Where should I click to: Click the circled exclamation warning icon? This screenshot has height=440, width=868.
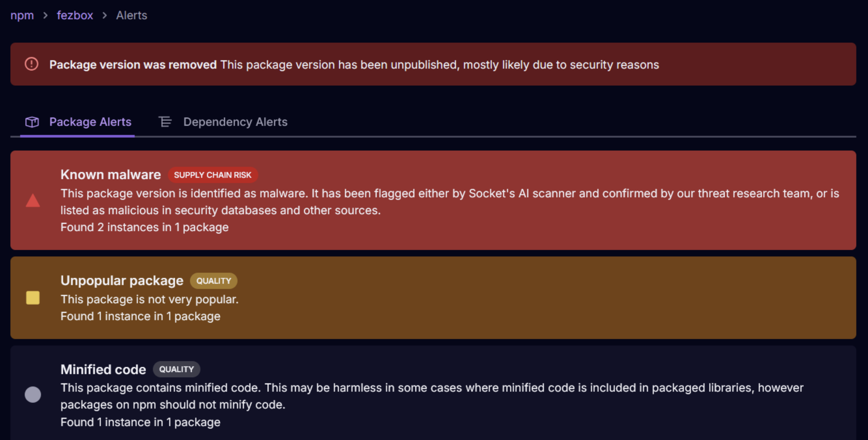32,64
